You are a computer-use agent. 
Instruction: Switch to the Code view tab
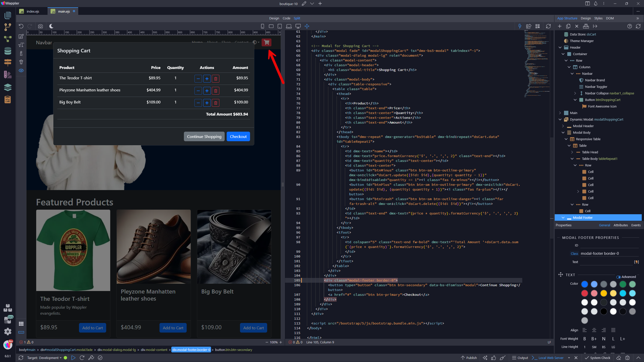[x=286, y=18]
